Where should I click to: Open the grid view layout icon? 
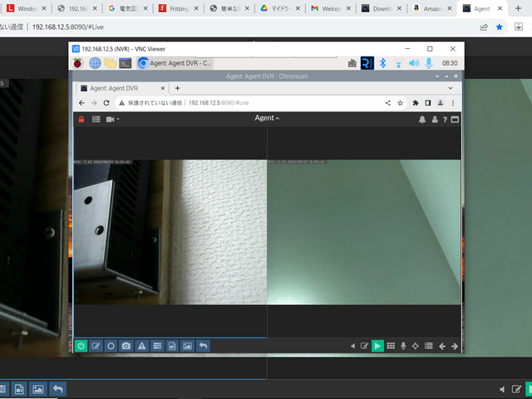(391, 346)
